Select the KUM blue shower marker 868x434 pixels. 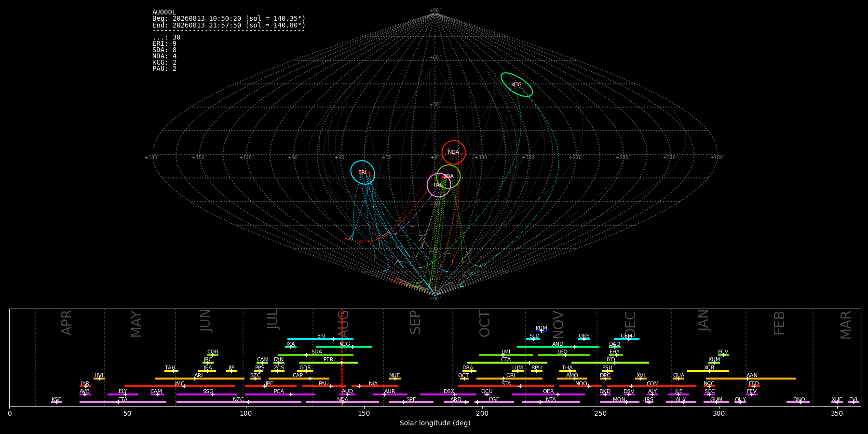(x=542, y=331)
